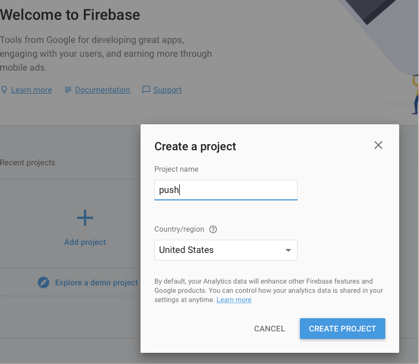Click the Recent projects heading

28,163
